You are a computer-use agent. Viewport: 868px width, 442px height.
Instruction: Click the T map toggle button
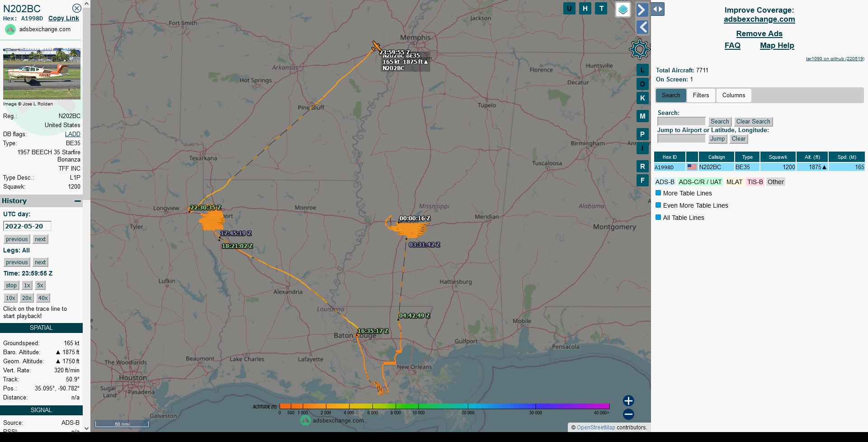[601, 8]
